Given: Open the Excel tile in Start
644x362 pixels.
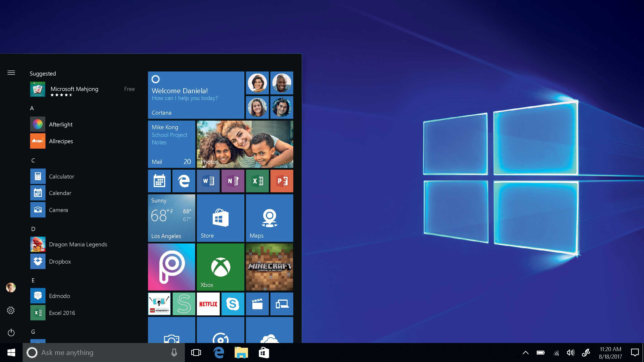Looking at the screenshot, I should [x=257, y=181].
